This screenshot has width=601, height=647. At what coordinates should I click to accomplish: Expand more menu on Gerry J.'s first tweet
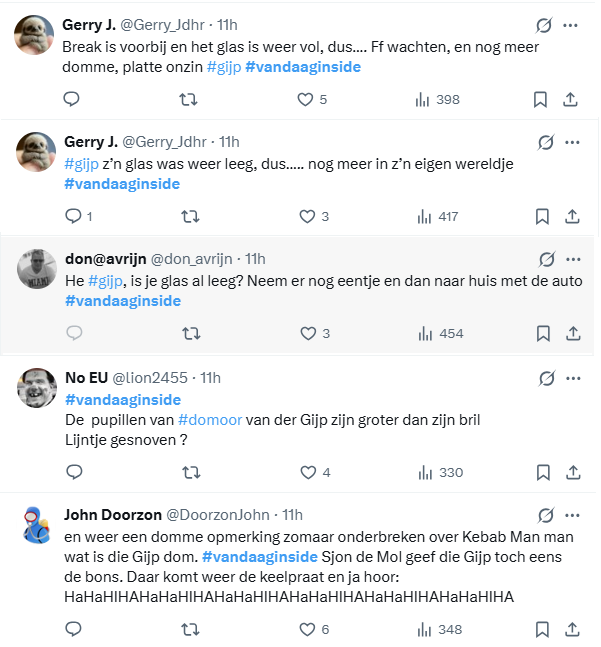(571, 24)
